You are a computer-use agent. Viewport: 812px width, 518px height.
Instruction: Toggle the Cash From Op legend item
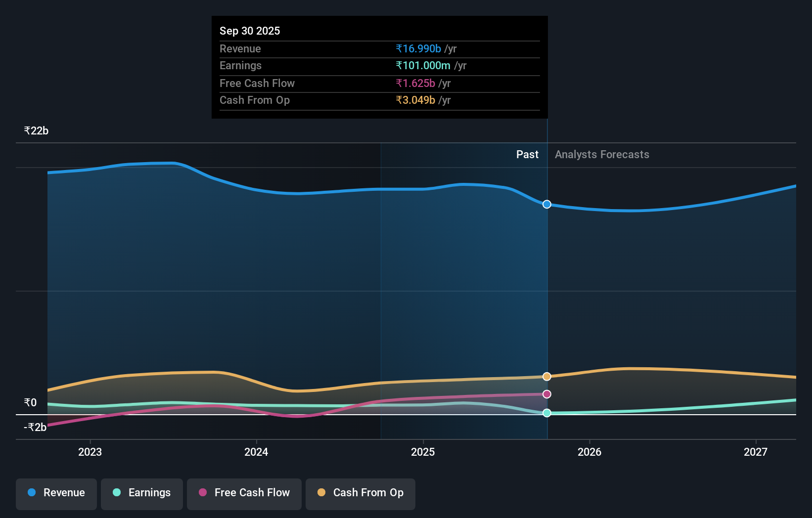360,493
